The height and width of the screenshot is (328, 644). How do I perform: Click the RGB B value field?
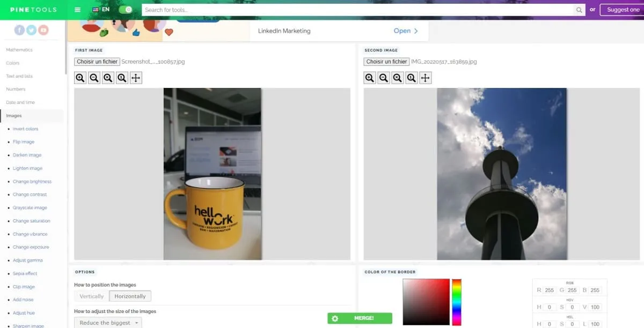[595, 290]
